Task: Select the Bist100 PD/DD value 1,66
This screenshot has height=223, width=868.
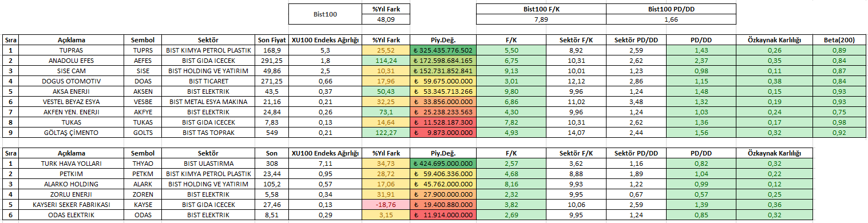Action: tap(671, 19)
